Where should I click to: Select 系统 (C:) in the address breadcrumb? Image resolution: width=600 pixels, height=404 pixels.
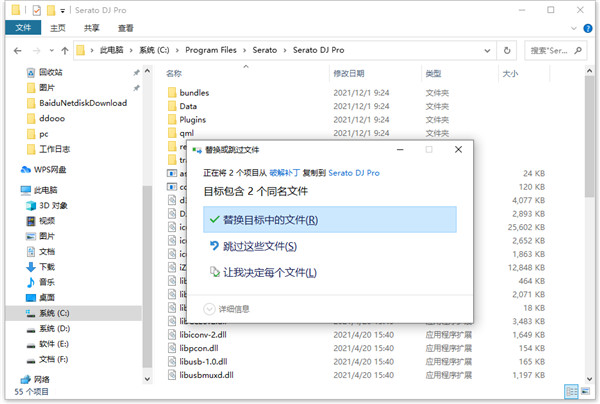pos(154,50)
